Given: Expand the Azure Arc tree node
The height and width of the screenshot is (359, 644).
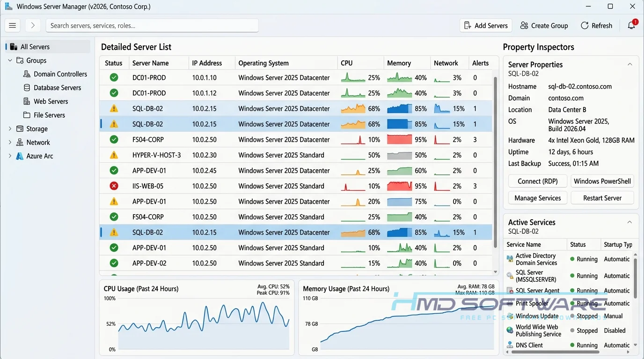Looking at the screenshot, I should (x=10, y=156).
